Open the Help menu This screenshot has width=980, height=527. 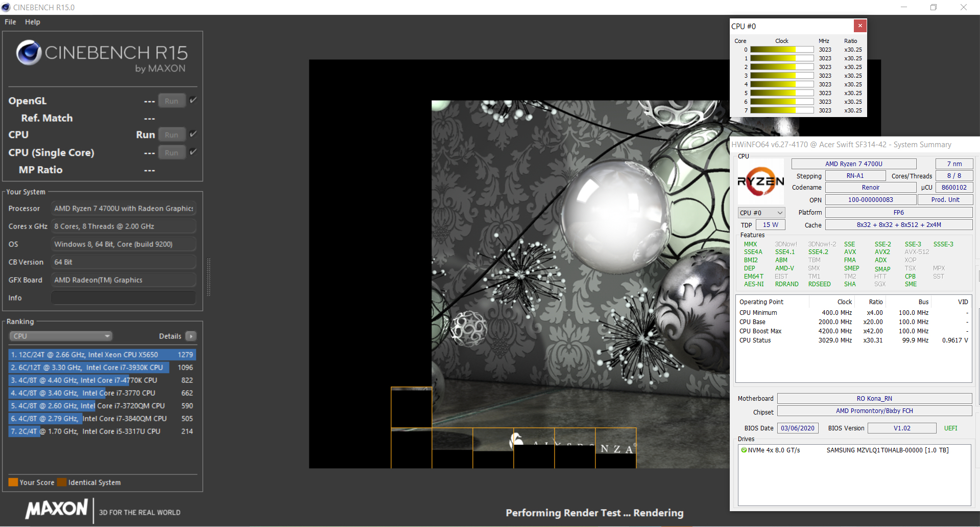32,22
